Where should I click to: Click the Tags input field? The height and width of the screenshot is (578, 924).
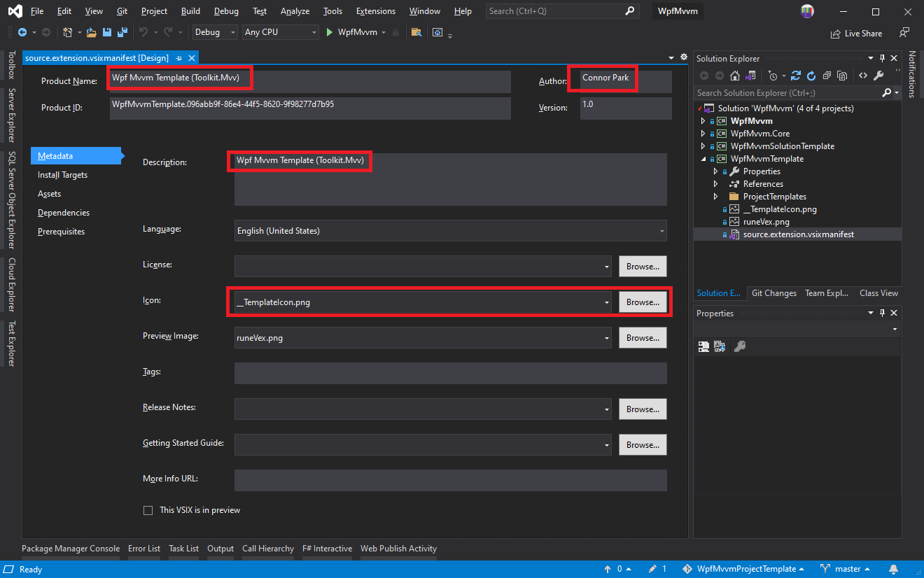[x=451, y=374]
